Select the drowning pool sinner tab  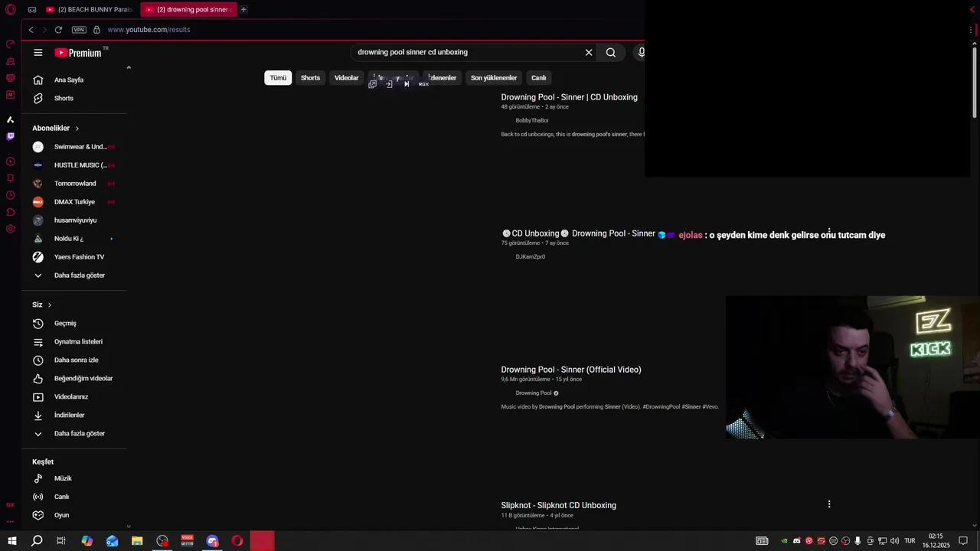pos(189,9)
